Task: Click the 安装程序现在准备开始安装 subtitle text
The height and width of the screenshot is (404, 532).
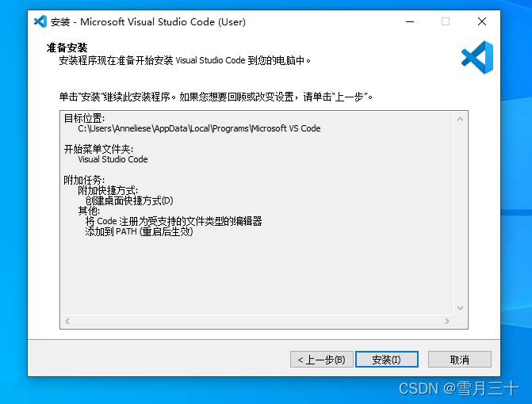Action: point(185,61)
